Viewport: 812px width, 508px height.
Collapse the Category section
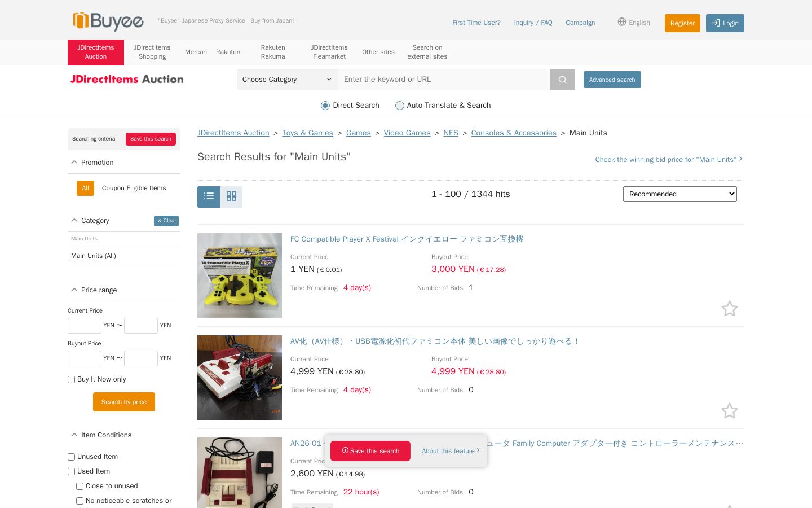pos(74,220)
